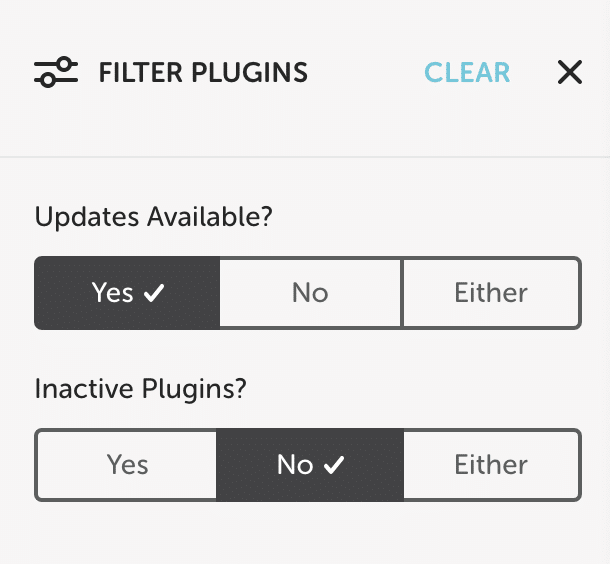Set Updates Available to Yes
The width and height of the screenshot is (610, 564).
127,293
